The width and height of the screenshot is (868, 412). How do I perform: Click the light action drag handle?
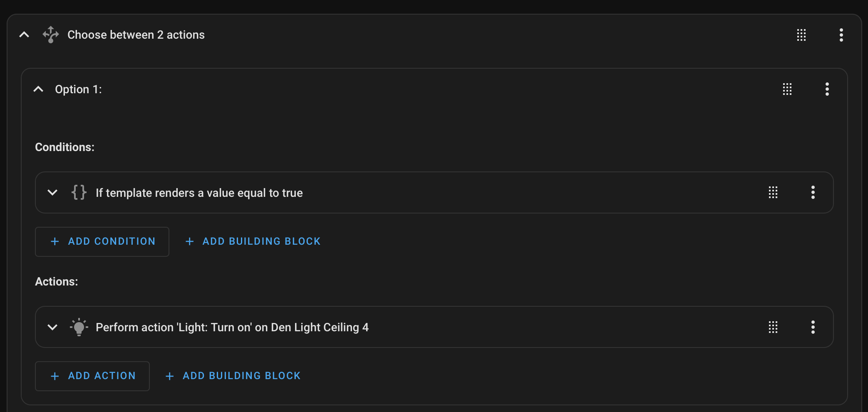pyautogui.click(x=773, y=327)
